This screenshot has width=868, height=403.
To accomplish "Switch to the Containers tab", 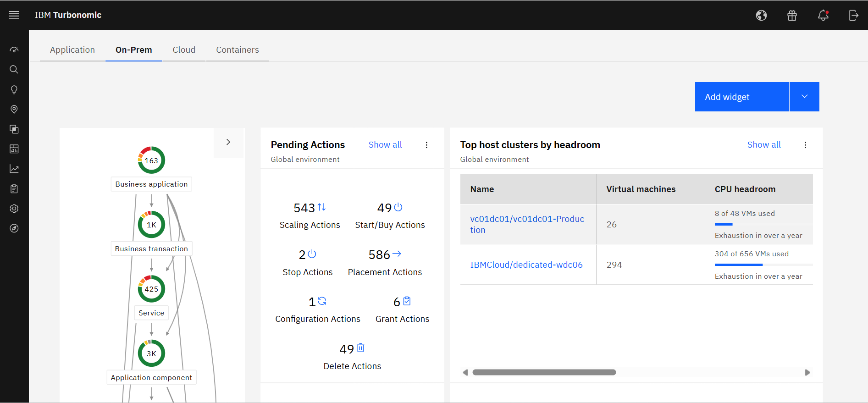I will [237, 50].
